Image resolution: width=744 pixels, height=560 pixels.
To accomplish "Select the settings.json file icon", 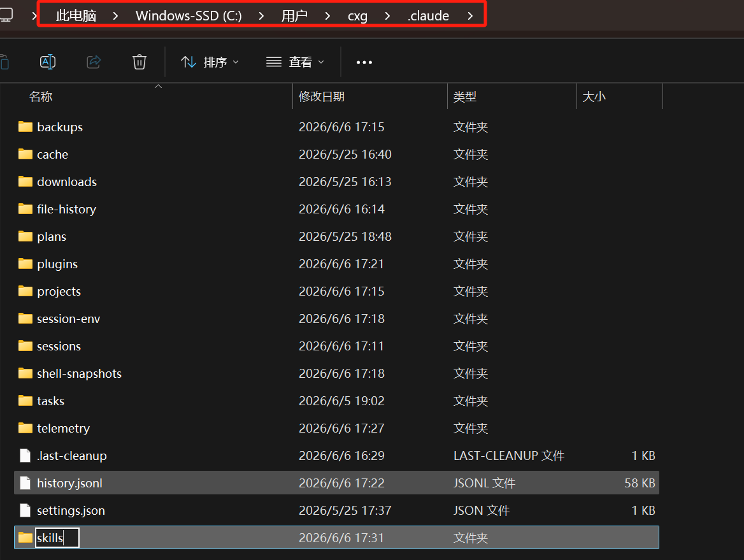I will (x=25, y=510).
